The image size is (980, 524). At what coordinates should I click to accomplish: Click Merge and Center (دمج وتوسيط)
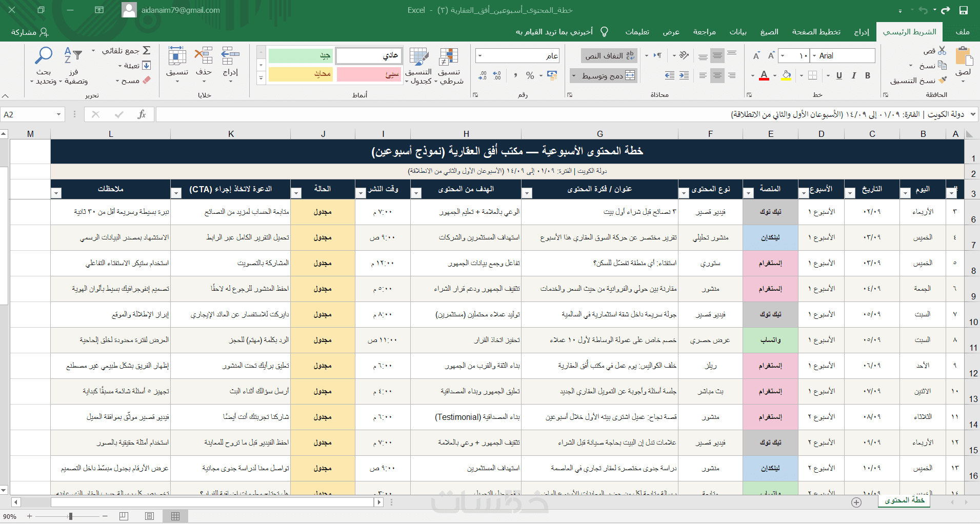click(x=608, y=76)
